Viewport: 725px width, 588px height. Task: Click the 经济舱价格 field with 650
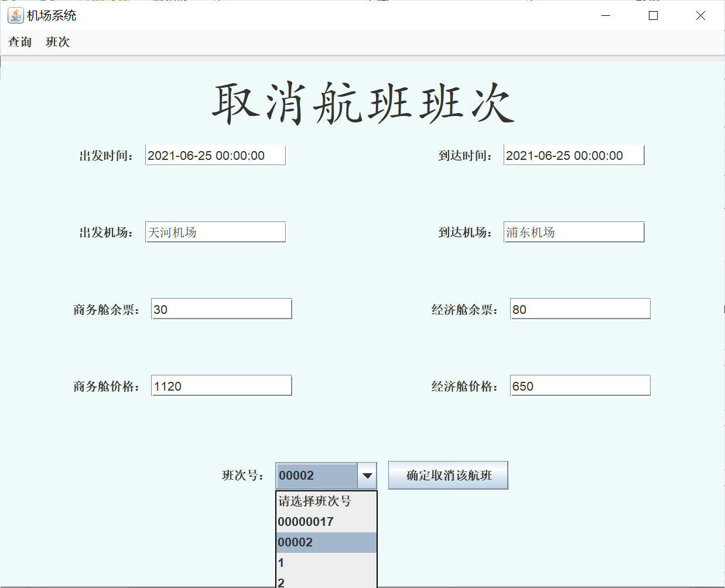580,386
